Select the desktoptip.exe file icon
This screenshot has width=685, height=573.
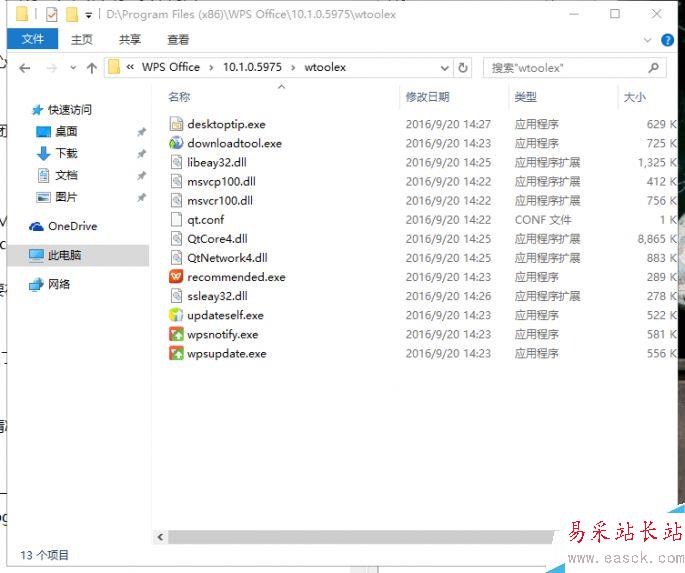176,124
